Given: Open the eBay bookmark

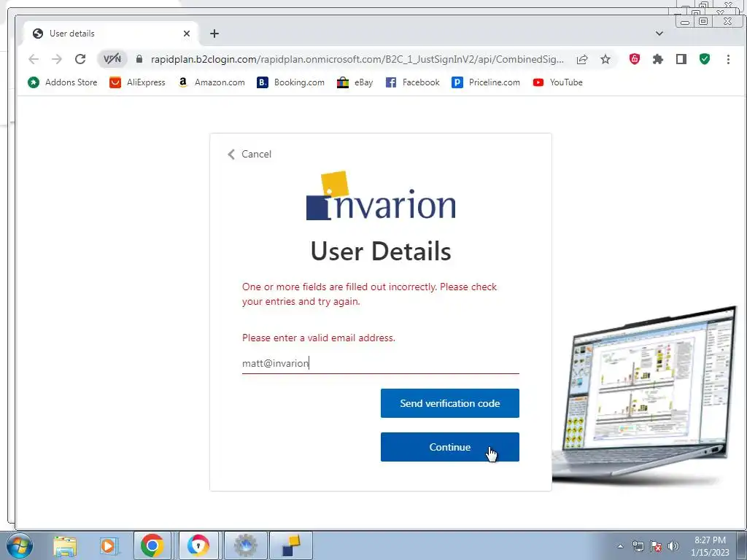Looking at the screenshot, I should pyautogui.click(x=355, y=82).
